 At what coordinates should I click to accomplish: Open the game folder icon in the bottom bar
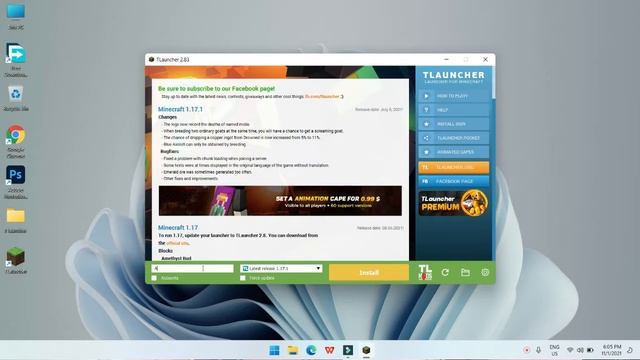[465, 272]
